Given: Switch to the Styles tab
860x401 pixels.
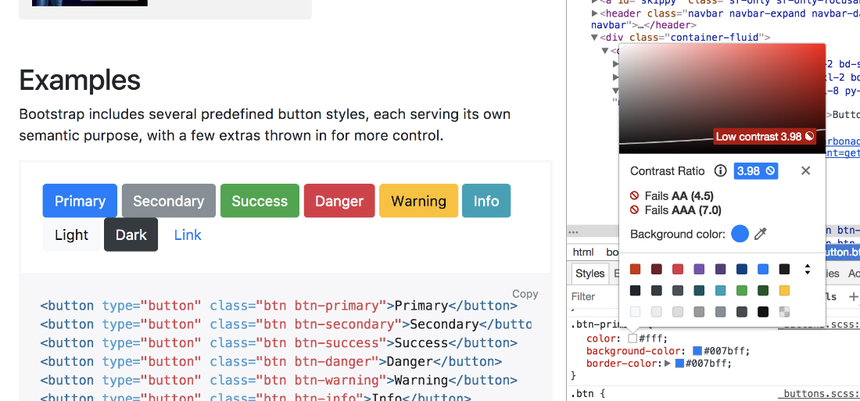Looking at the screenshot, I should click(x=590, y=274).
